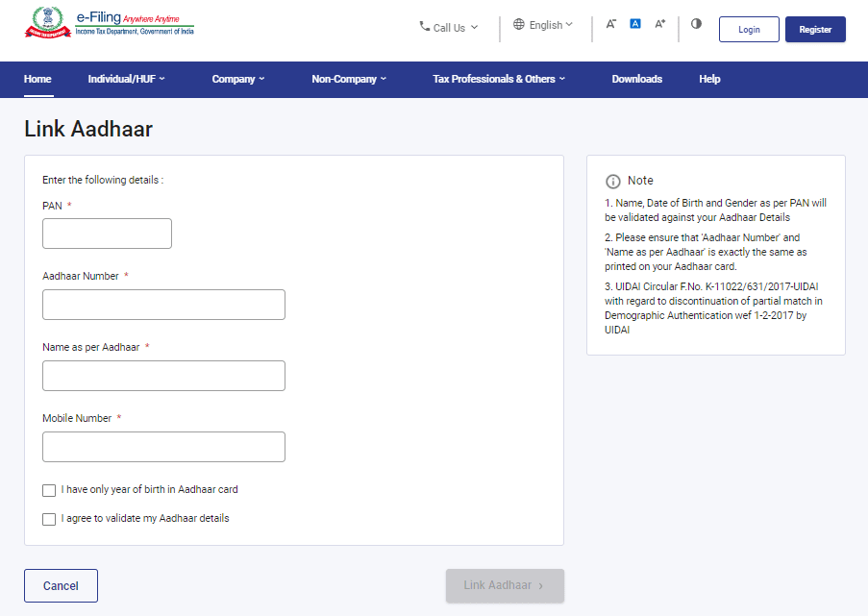This screenshot has width=868, height=616.
Task: Click the Login button
Action: (749, 30)
